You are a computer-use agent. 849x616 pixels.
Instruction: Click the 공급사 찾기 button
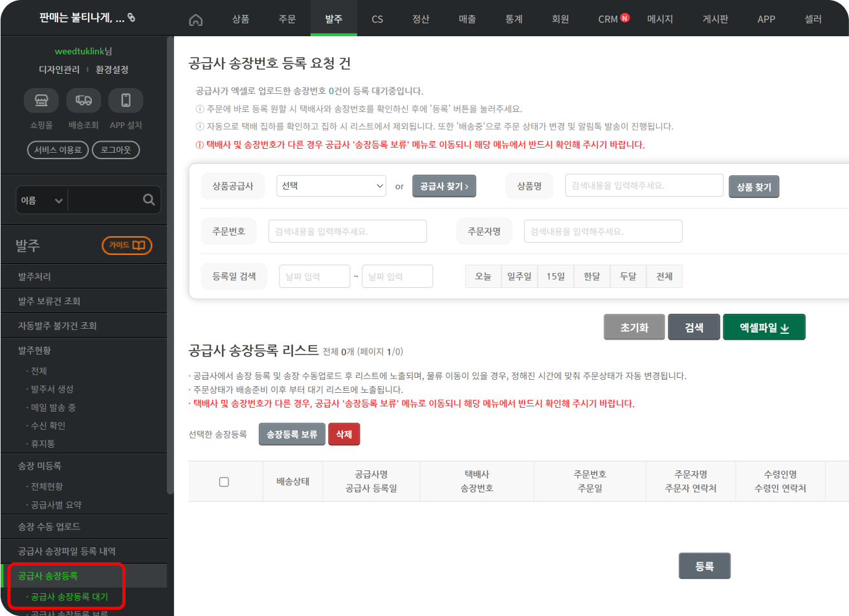(444, 186)
